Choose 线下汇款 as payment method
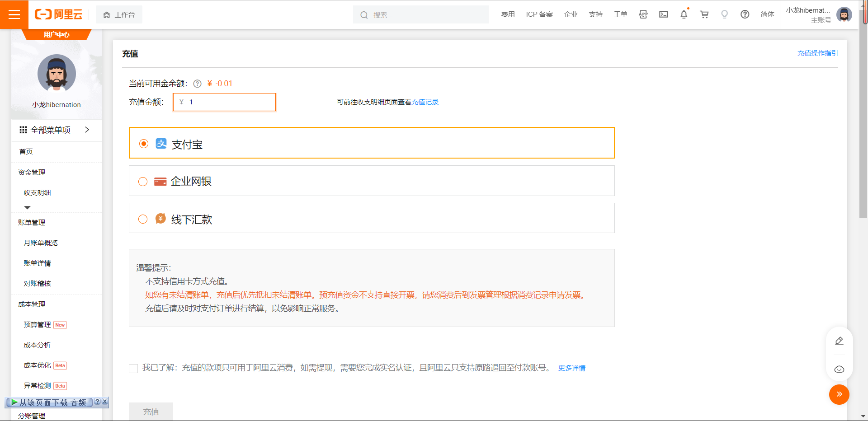 143,219
